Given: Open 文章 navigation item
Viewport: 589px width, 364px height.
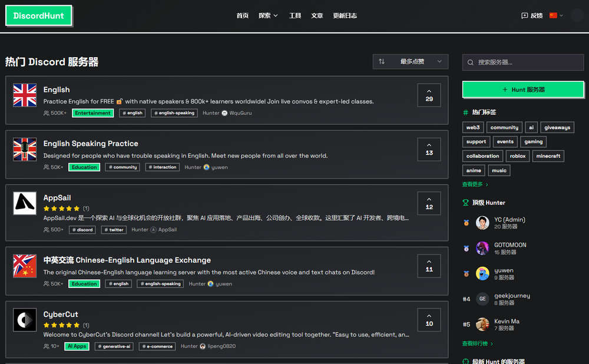Looking at the screenshot, I should point(317,15).
